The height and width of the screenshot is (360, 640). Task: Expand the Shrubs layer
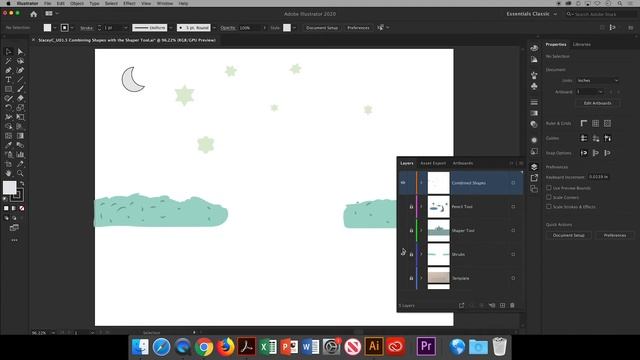point(422,254)
